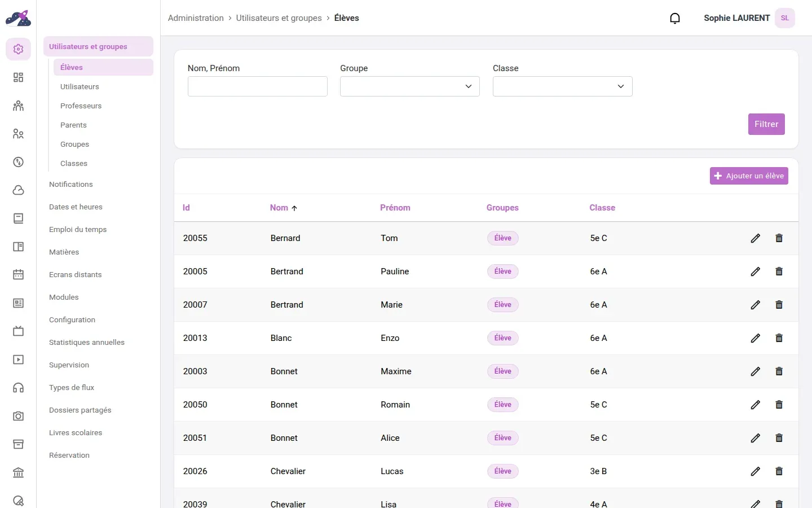Screen dimensions: 812x508
Task: Delete student Maxime Bonnet using trash icon
Action: click(x=779, y=371)
